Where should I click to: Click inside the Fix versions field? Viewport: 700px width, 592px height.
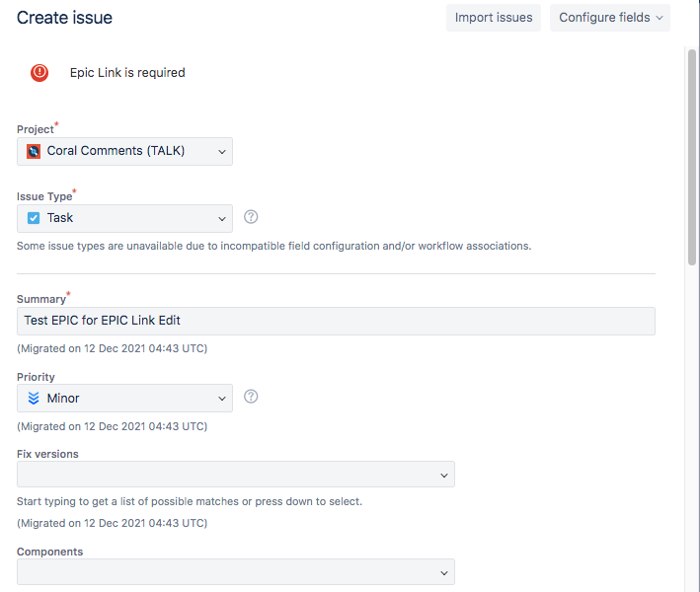pyautogui.click(x=236, y=474)
